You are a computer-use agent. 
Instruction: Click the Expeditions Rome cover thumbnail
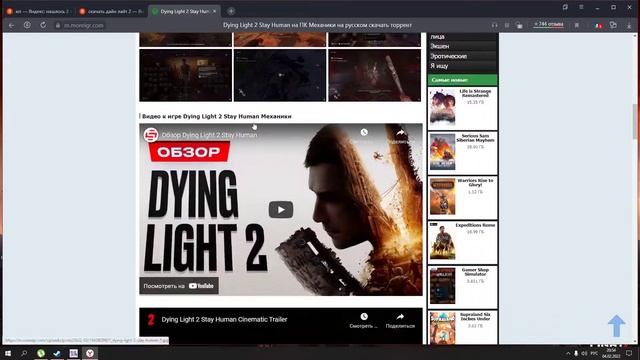pos(442,241)
